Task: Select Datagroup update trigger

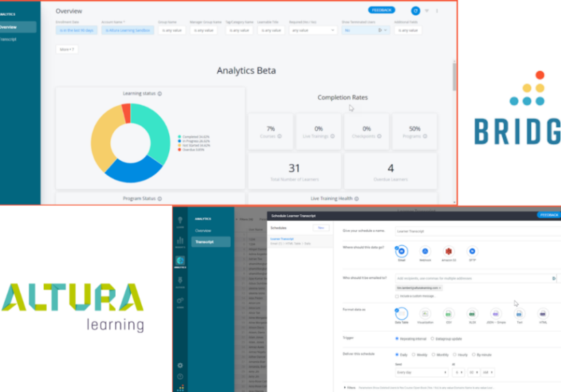Action: point(432,339)
